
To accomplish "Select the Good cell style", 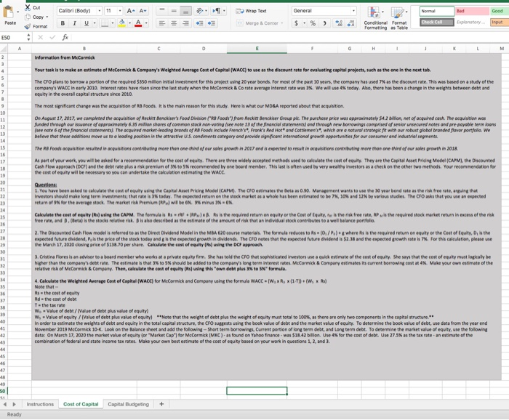I will pyautogui.click(x=500, y=11).
